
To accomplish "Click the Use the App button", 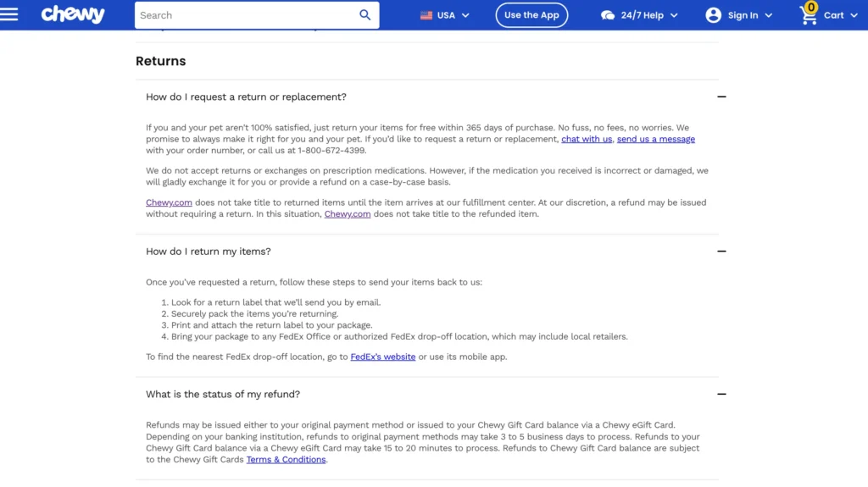I will [x=531, y=15].
